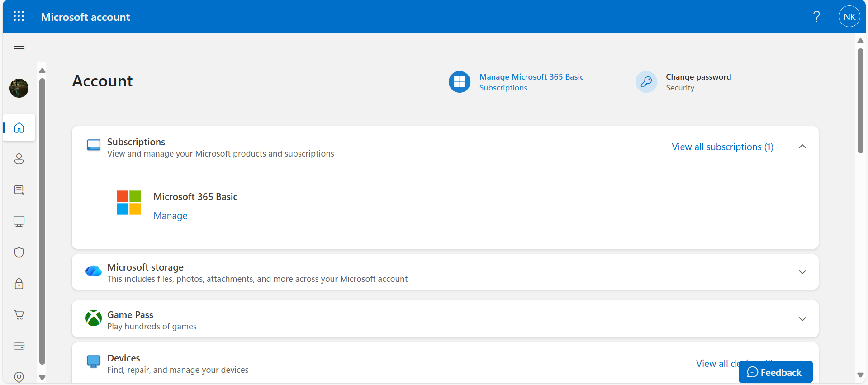
Task: Click the Feedback button
Action: click(x=775, y=372)
